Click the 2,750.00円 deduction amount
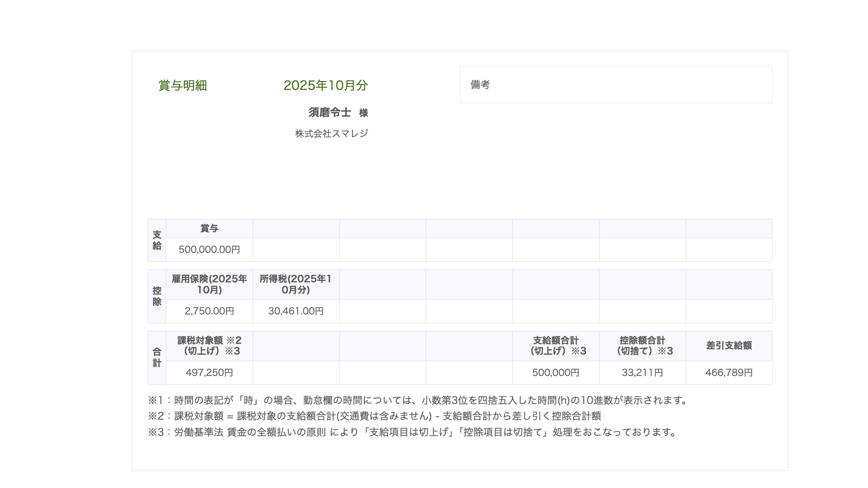 pos(209,311)
